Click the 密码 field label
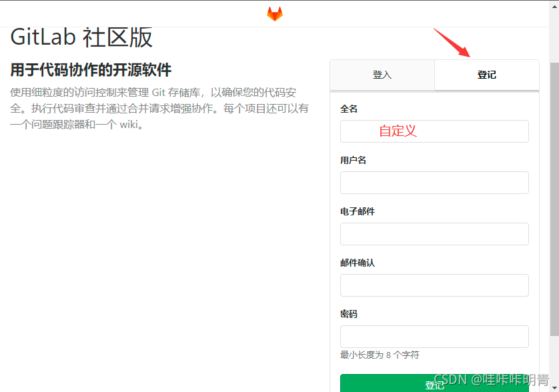The height and width of the screenshot is (392, 559). click(349, 314)
